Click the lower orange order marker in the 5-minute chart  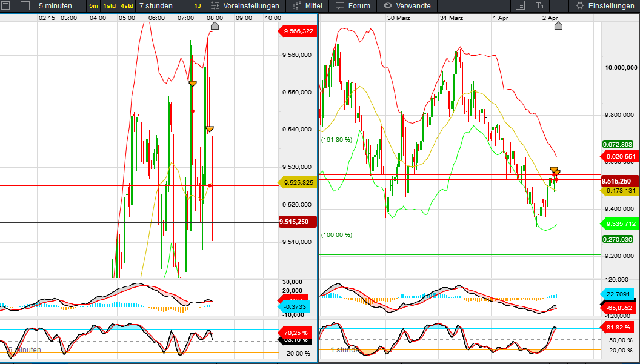209,130
